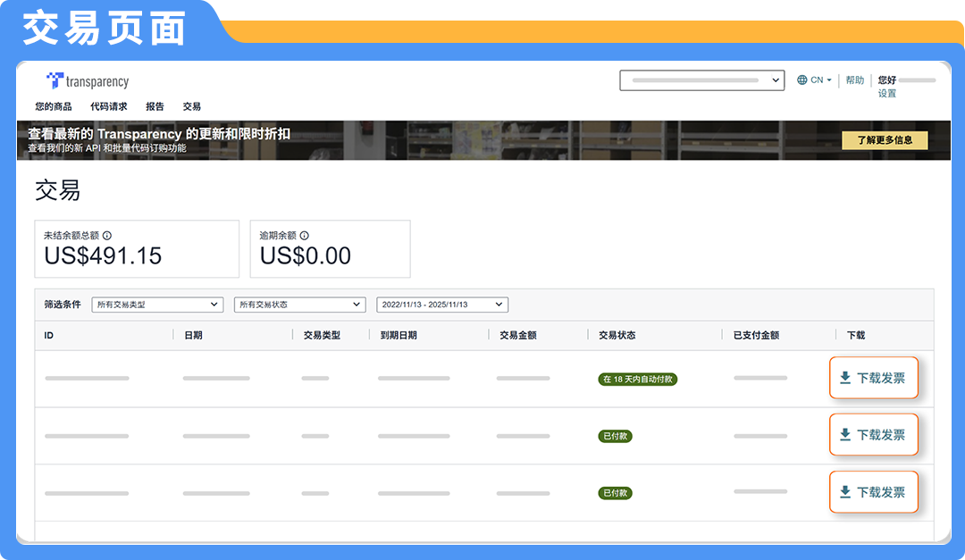Open the 所有交易类型 filter dropdown
This screenshot has width=965, height=560.
coord(157,304)
